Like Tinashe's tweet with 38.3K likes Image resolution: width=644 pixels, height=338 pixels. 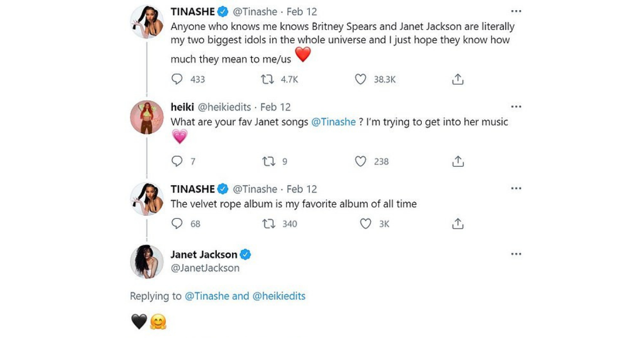(361, 79)
